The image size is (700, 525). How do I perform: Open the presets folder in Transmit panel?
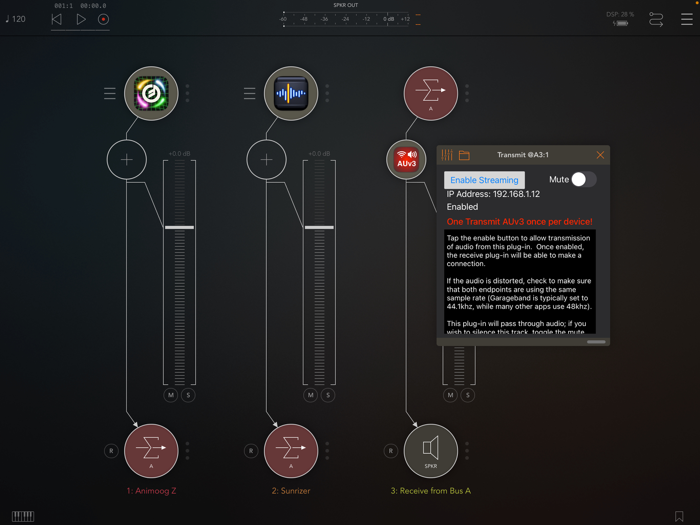pyautogui.click(x=464, y=155)
